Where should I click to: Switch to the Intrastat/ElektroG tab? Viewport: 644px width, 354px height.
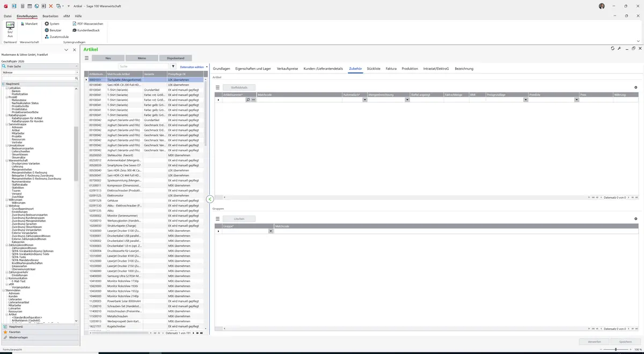tap(436, 69)
